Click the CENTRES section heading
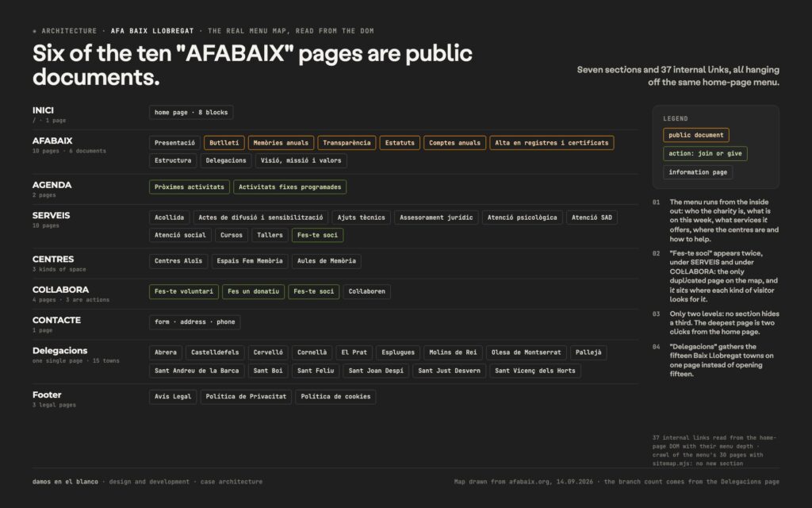This screenshot has height=508, width=812. click(53, 260)
